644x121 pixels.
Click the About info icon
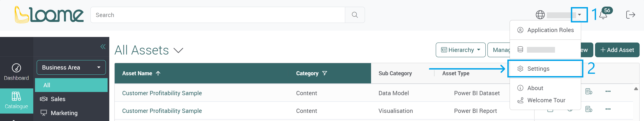520,88
